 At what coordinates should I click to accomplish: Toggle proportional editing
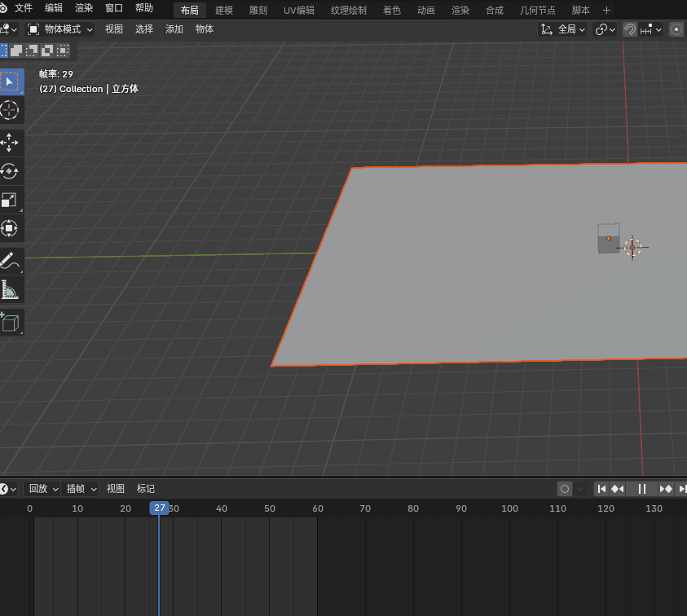[x=676, y=29]
